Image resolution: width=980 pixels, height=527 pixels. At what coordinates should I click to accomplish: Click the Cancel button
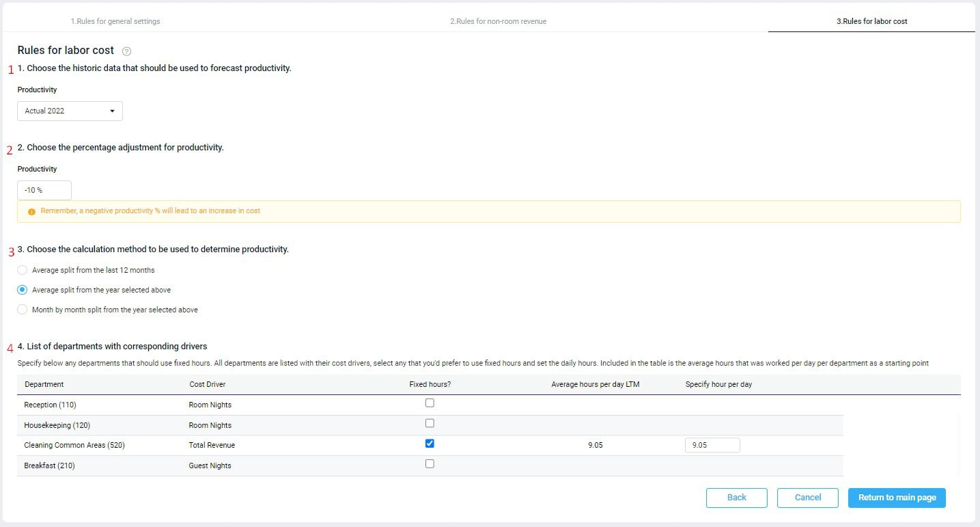807,498
